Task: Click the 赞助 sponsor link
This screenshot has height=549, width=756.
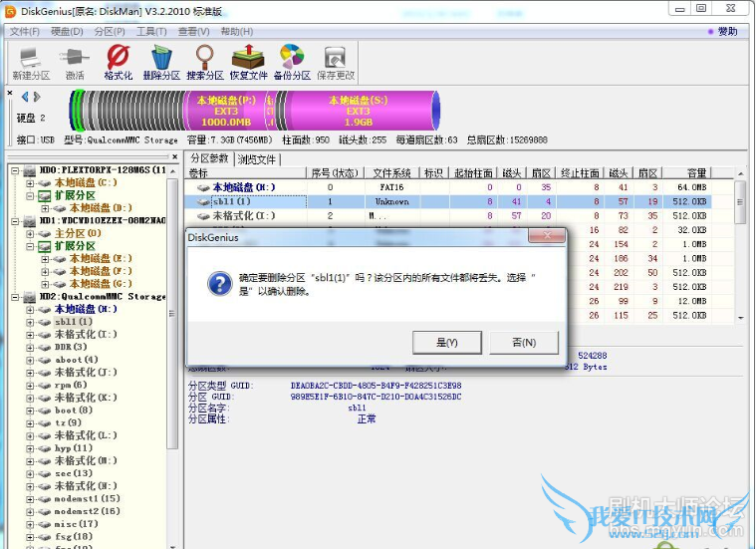Action: [727, 31]
